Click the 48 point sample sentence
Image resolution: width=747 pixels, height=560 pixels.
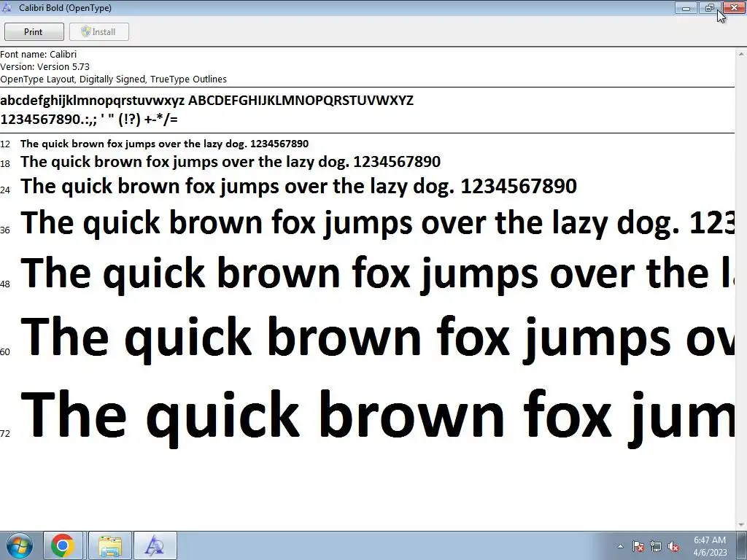[377, 274]
